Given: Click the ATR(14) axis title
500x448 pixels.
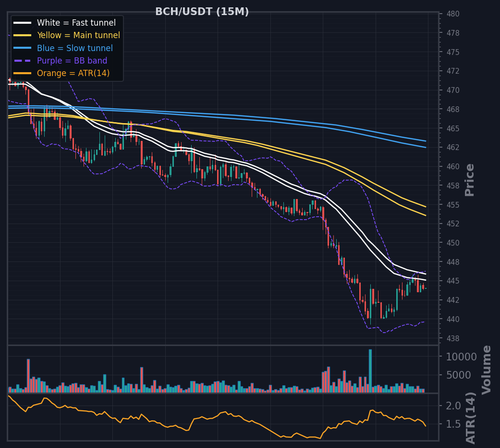Looking at the screenshot, I should (470, 418).
